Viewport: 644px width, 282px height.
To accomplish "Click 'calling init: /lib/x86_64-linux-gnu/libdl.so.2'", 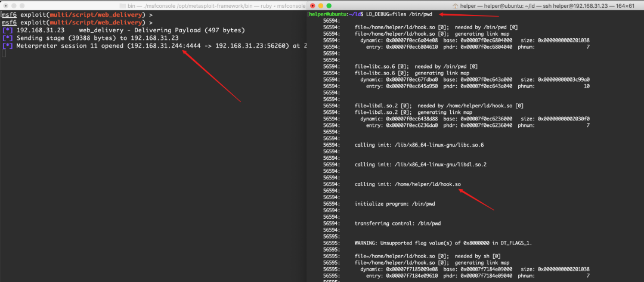I will click(x=420, y=165).
